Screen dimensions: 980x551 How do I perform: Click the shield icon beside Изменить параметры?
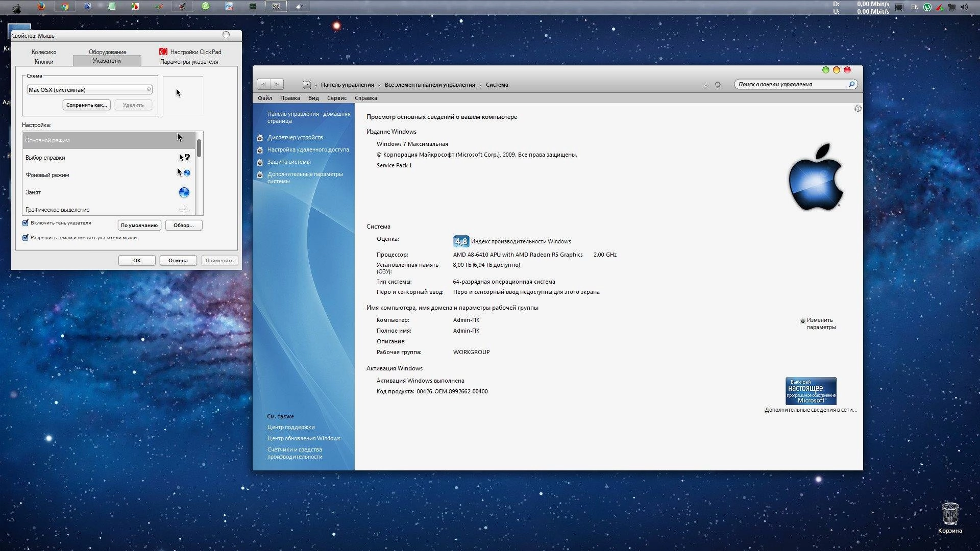802,321
